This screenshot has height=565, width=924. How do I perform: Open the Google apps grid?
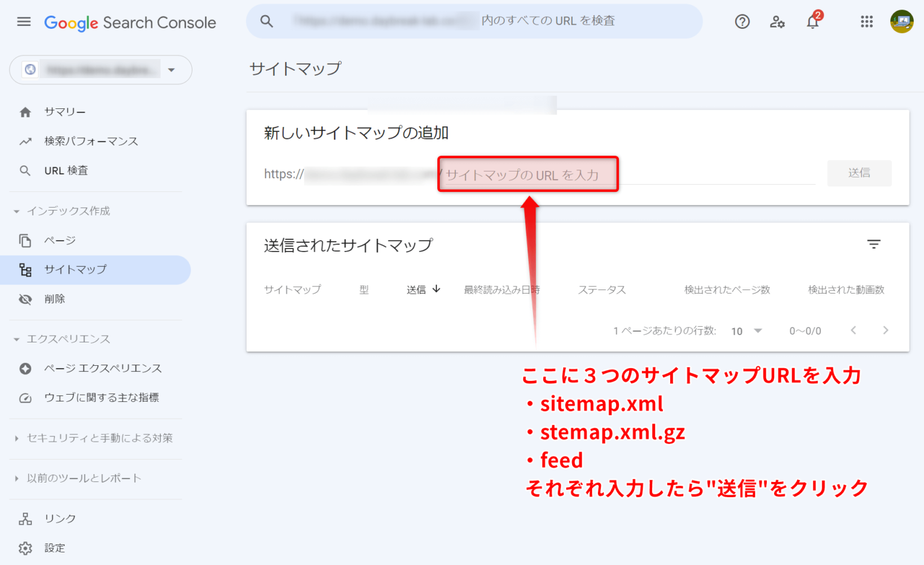(866, 22)
